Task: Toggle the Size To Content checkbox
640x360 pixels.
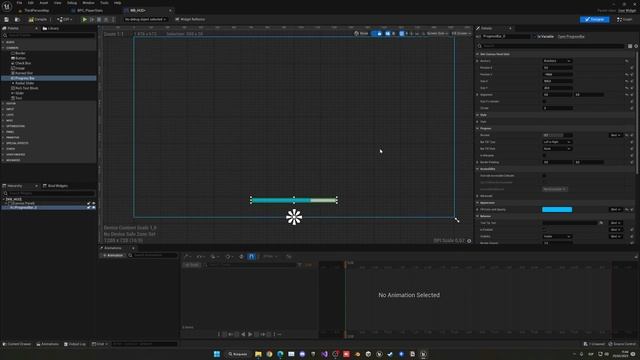Action: (544, 101)
